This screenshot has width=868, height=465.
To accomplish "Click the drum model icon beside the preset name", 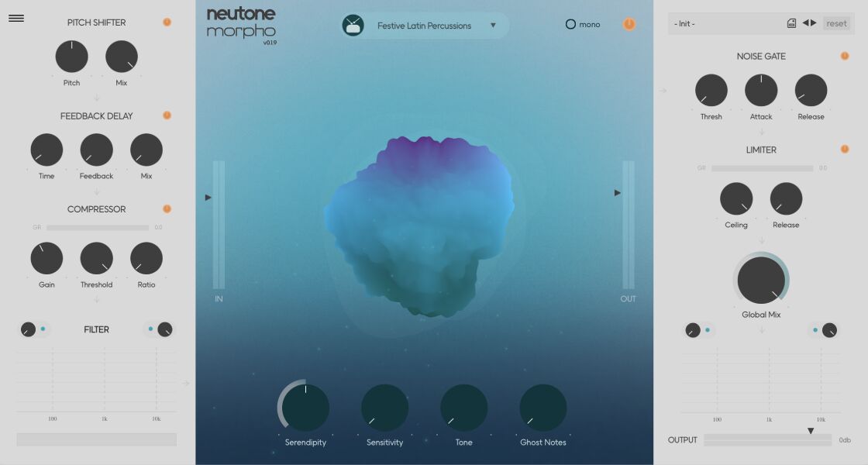I will click(354, 24).
